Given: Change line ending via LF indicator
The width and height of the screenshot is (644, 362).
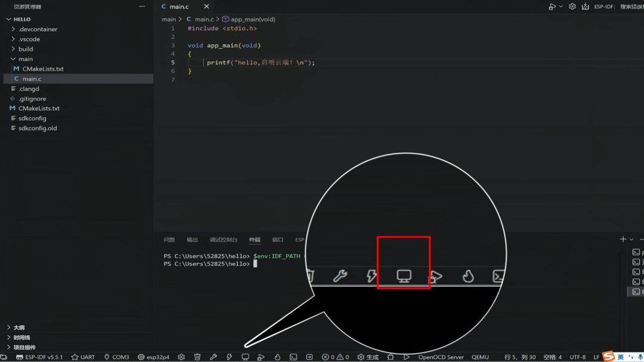Looking at the screenshot, I should coord(596,357).
